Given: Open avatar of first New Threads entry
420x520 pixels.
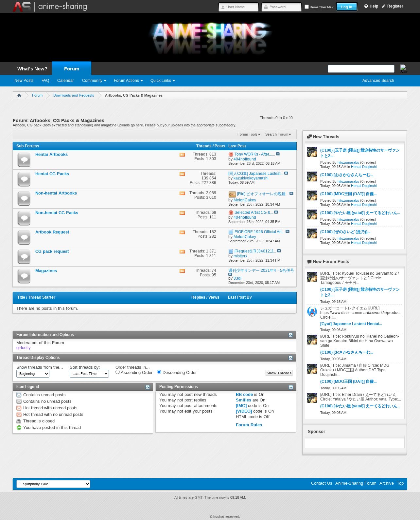Looking at the screenshot, I should click(312, 152).
